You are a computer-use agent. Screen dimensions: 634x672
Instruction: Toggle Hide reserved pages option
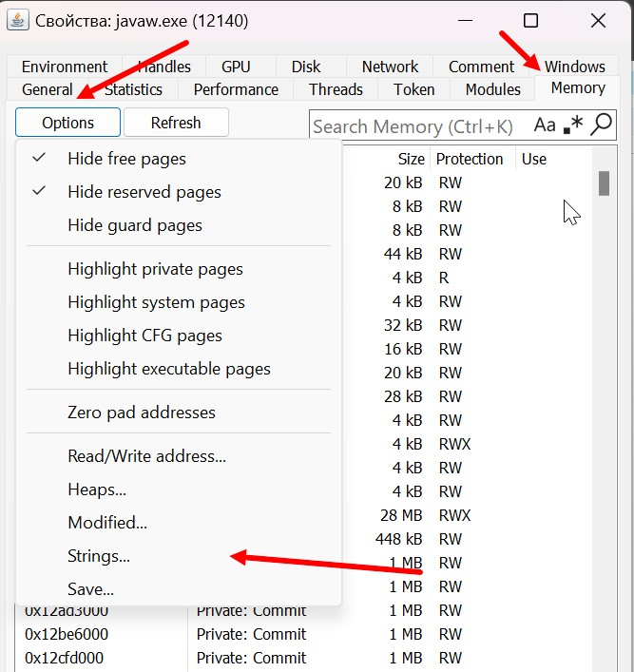point(179,192)
